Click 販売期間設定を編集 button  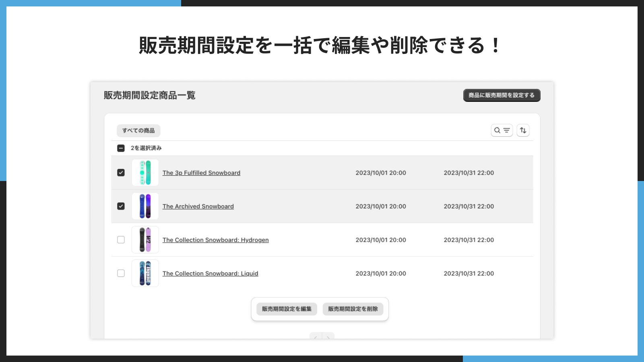click(287, 309)
